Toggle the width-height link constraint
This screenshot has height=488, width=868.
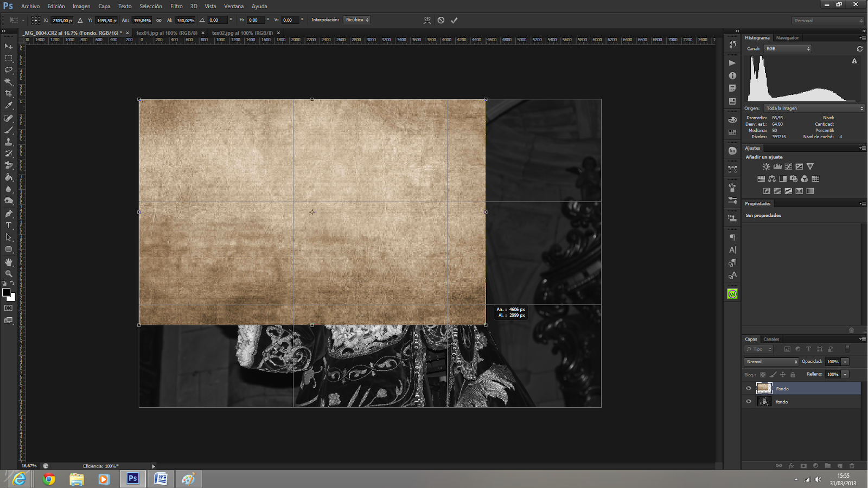159,20
